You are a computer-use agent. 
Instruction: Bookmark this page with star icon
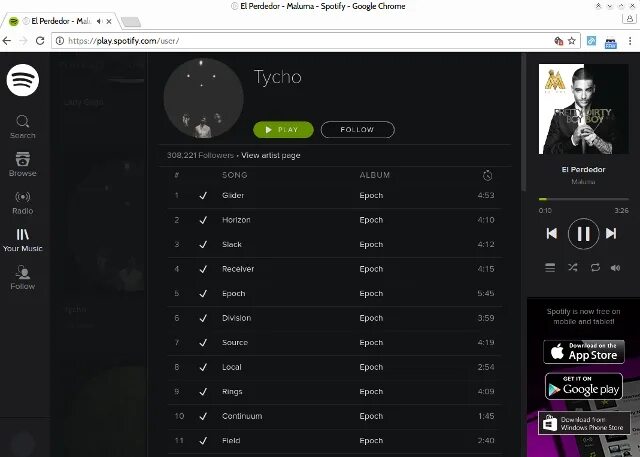click(572, 41)
